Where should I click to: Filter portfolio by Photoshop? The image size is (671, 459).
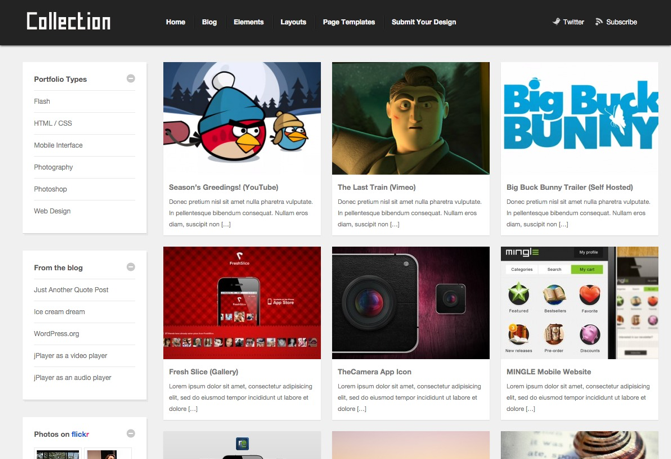click(x=50, y=189)
